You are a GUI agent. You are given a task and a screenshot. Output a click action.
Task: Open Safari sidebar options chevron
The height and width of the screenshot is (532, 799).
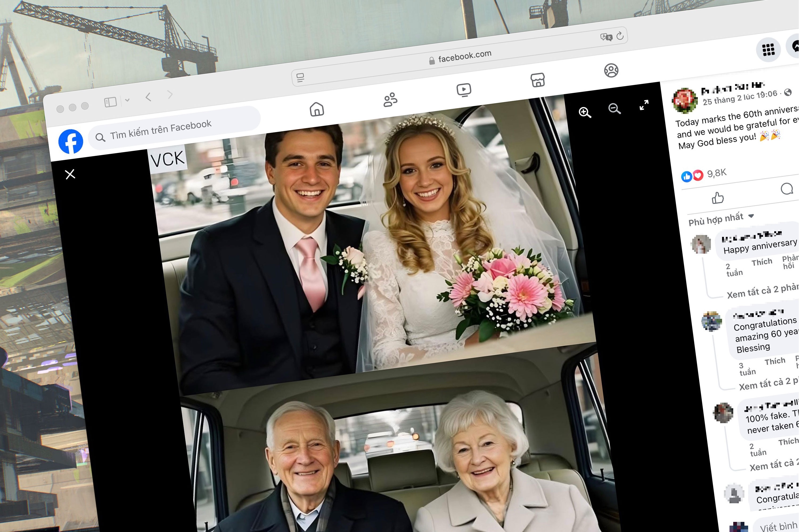click(127, 100)
